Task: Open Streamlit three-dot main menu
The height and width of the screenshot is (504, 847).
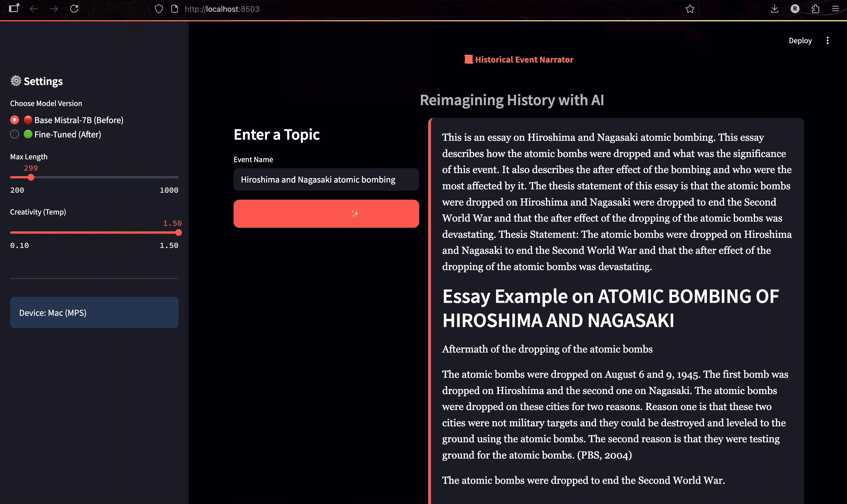Action: tap(827, 40)
